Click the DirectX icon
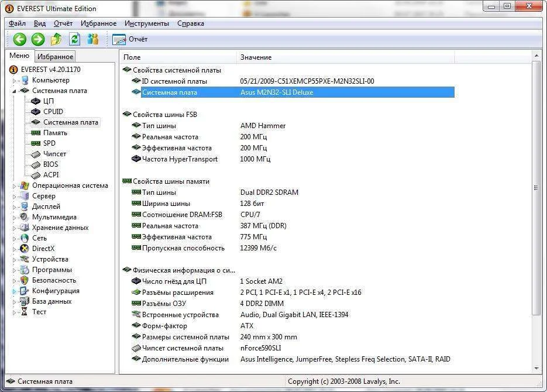547x392 pixels. pyautogui.click(x=25, y=249)
